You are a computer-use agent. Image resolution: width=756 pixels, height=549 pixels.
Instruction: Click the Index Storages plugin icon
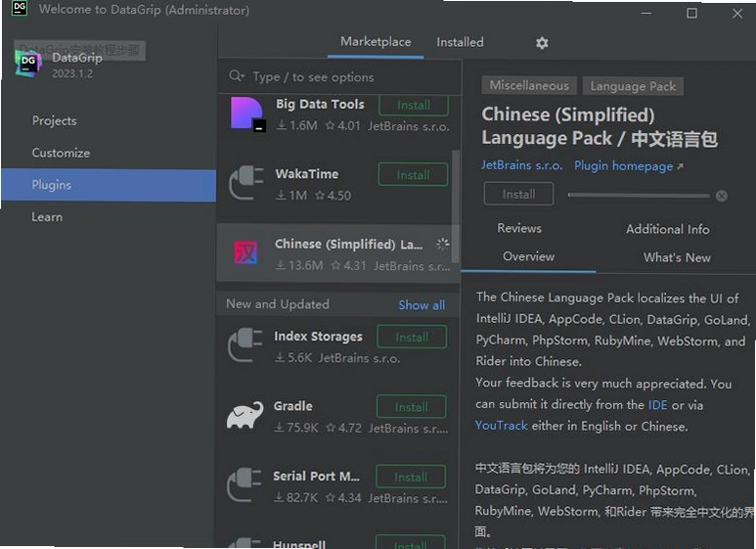click(x=245, y=344)
